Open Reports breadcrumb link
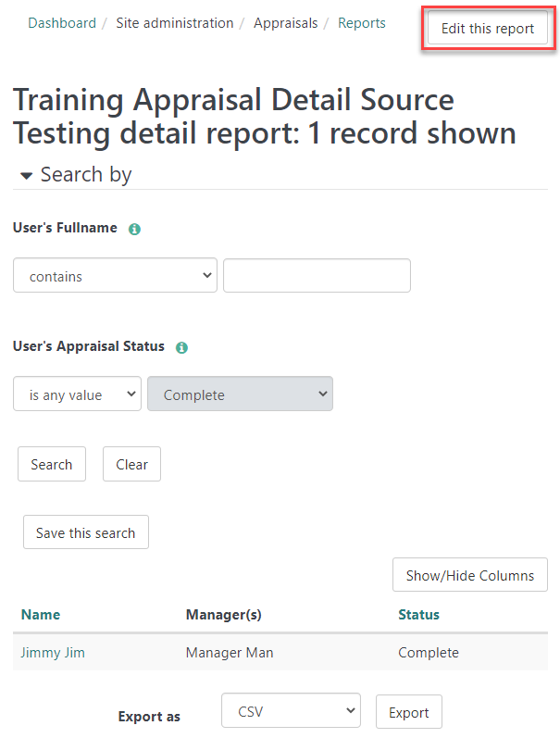 [x=361, y=23]
